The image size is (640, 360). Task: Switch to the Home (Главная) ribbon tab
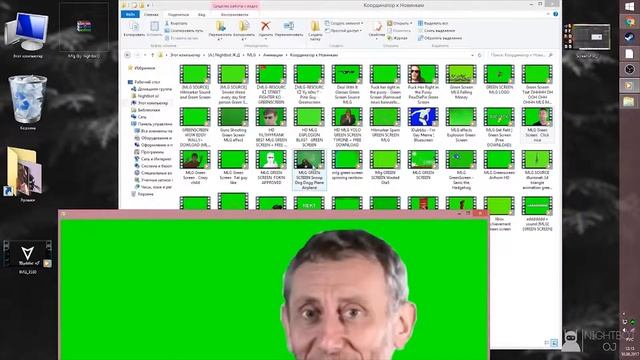click(x=151, y=14)
